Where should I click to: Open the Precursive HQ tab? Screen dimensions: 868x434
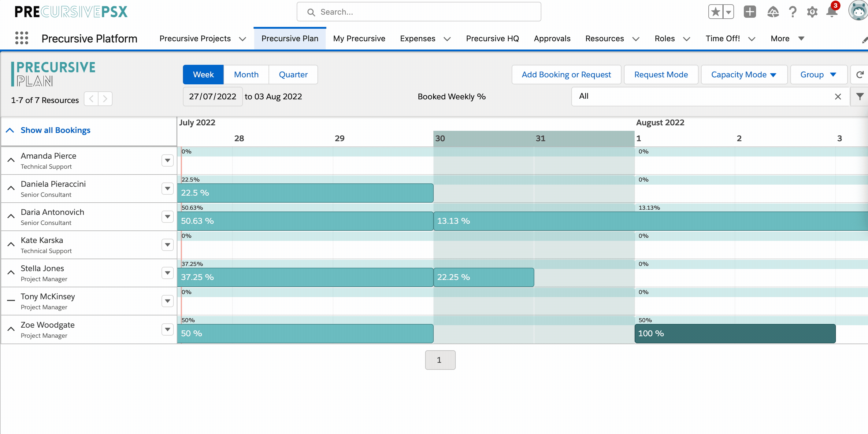(492, 39)
